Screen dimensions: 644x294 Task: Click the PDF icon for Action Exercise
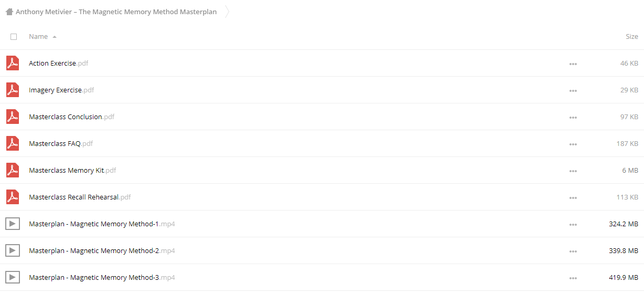(x=13, y=63)
